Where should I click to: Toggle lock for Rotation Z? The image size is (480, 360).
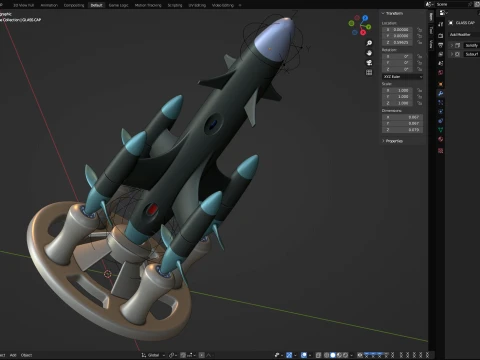(x=419, y=69)
